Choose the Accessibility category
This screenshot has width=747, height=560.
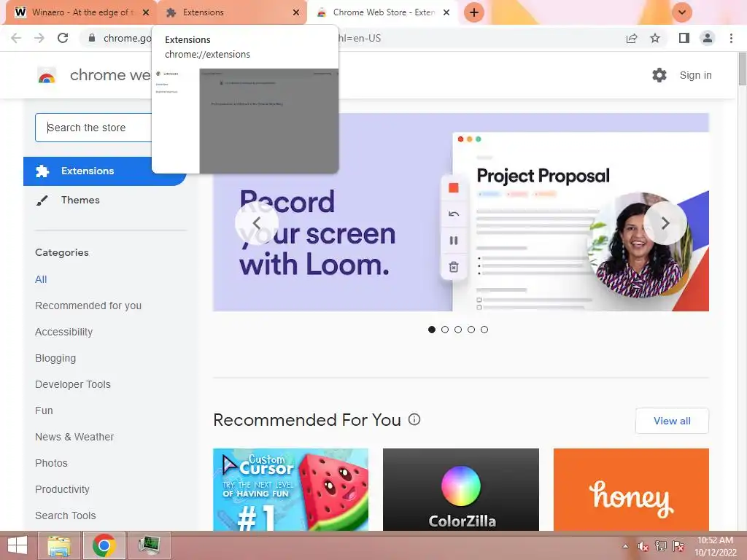click(64, 332)
